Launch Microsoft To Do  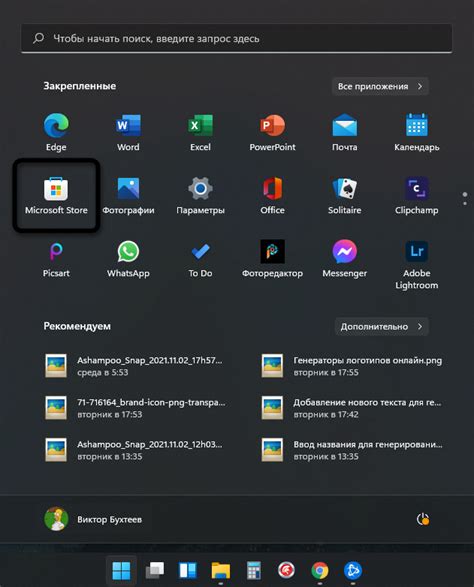200,259
